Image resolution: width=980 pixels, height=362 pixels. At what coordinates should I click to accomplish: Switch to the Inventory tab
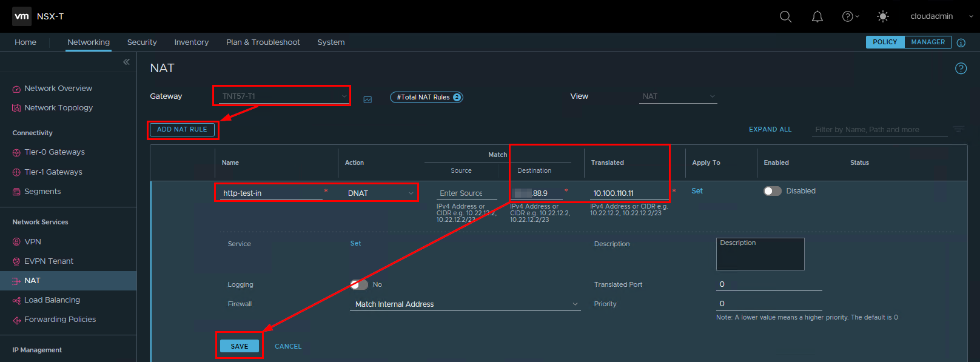(x=192, y=42)
